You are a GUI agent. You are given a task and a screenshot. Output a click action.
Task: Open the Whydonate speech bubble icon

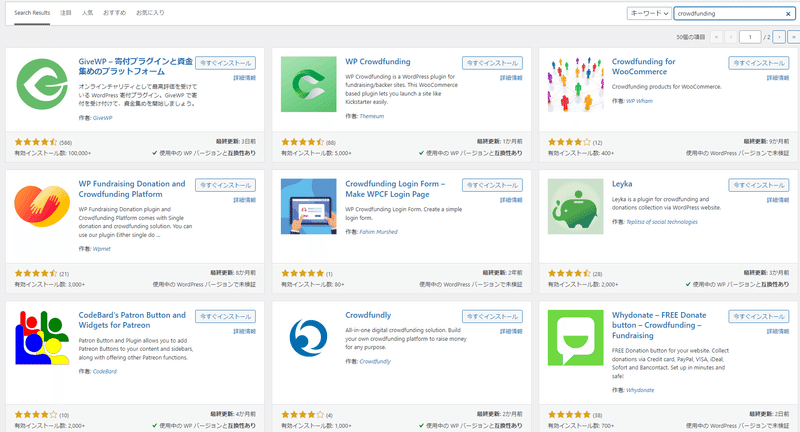coord(576,338)
